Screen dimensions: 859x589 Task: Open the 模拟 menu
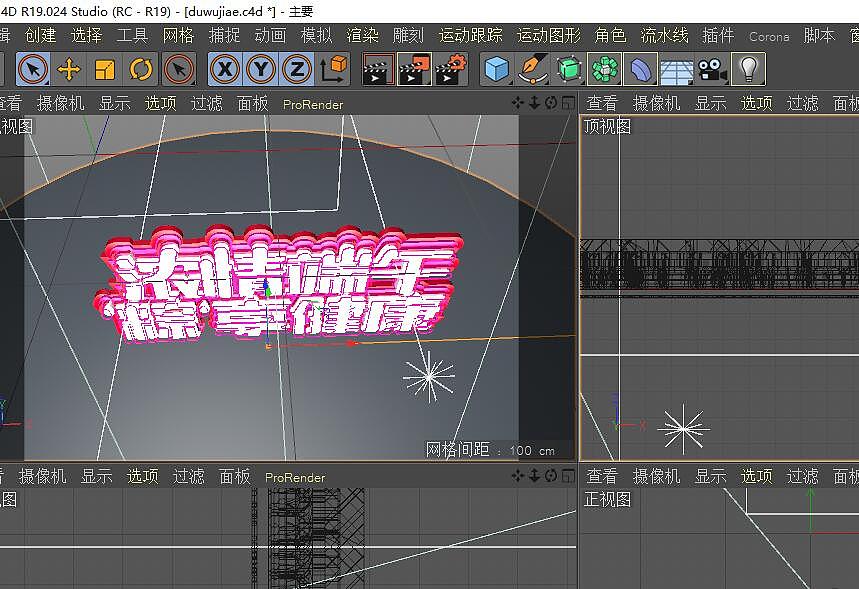pos(317,36)
